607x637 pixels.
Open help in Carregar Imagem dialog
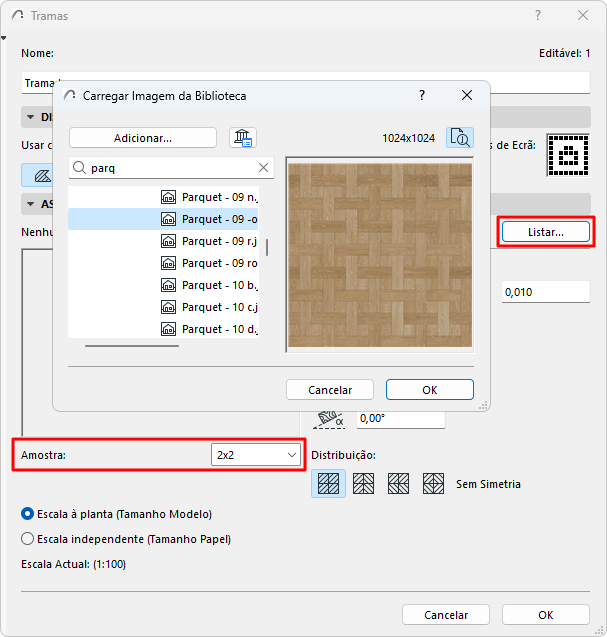(422, 95)
